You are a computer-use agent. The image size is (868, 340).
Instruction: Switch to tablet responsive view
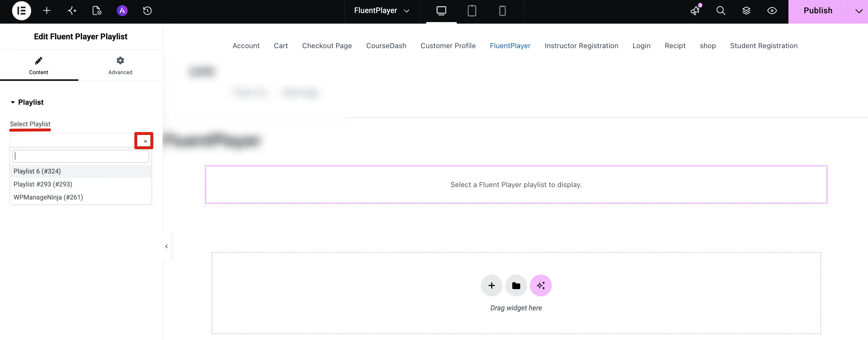point(472,11)
